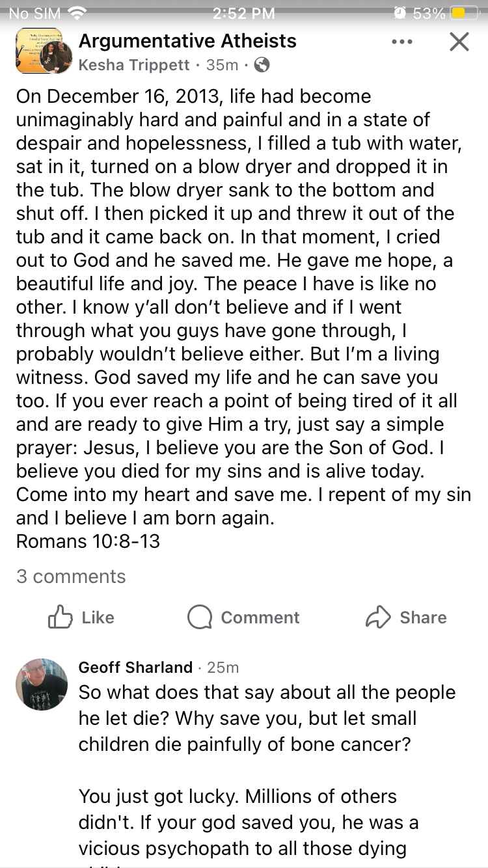Tap the Comment speech bubble icon
The image size is (488, 868).
[x=200, y=617]
